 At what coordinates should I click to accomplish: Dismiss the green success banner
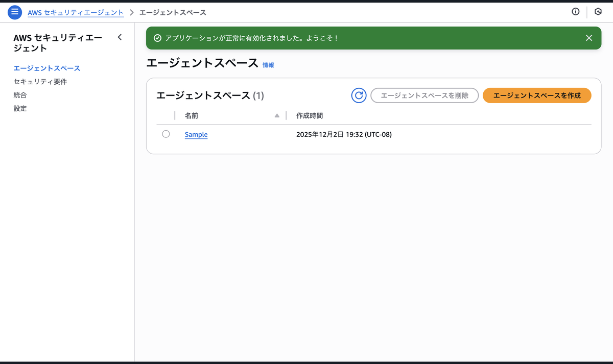click(589, 38)
